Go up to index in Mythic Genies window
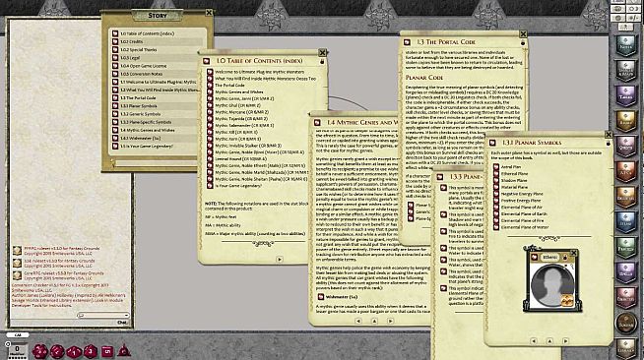The image size is (644, 360). point(374,321)
